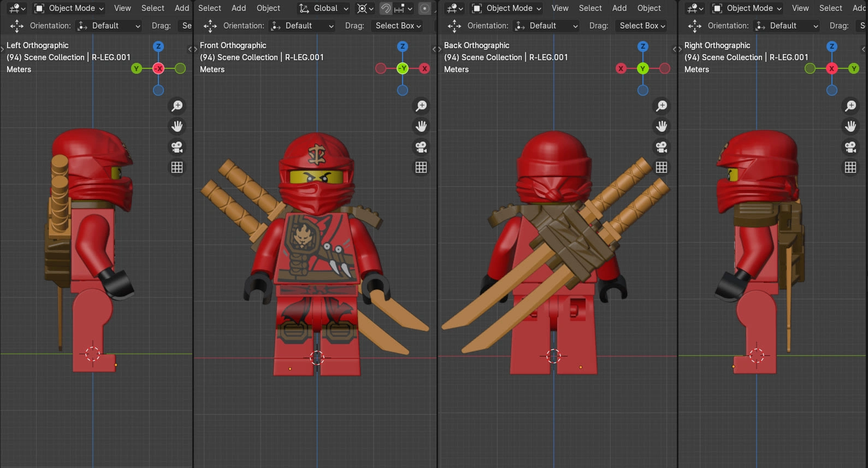
Task: Open Select menu in Back Orthographic viewport
Action: [x=591, y=8]
